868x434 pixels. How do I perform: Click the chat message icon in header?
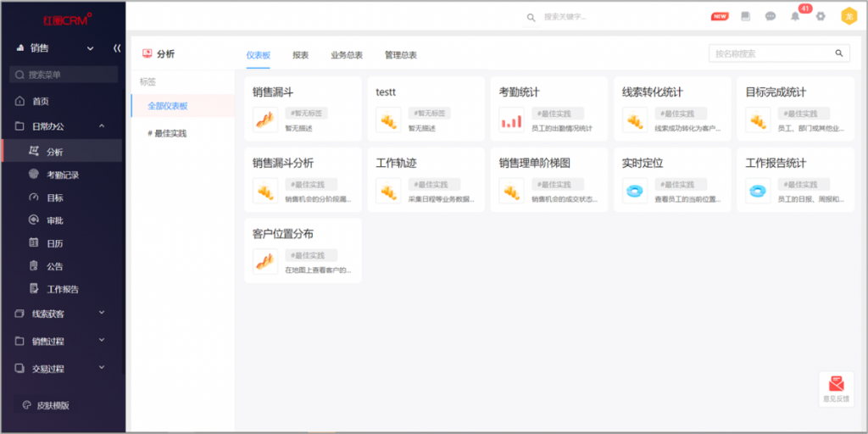[x=771, y=16]
